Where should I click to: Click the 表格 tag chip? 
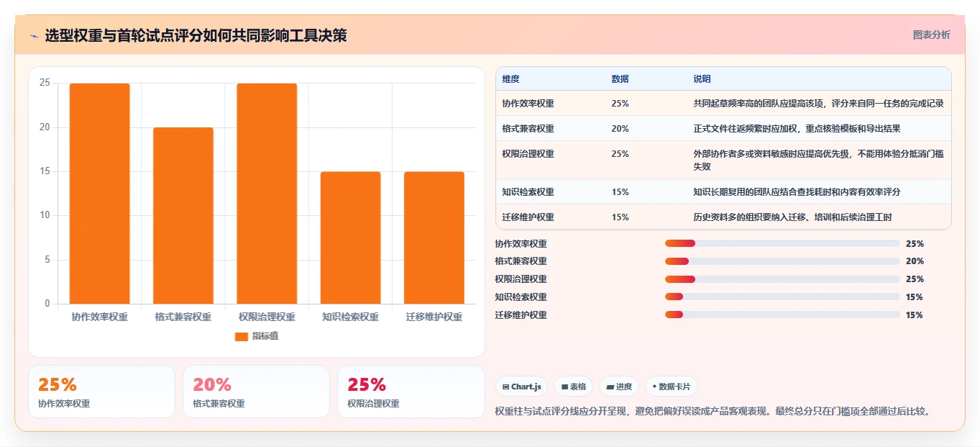click(x=573, y=387)
